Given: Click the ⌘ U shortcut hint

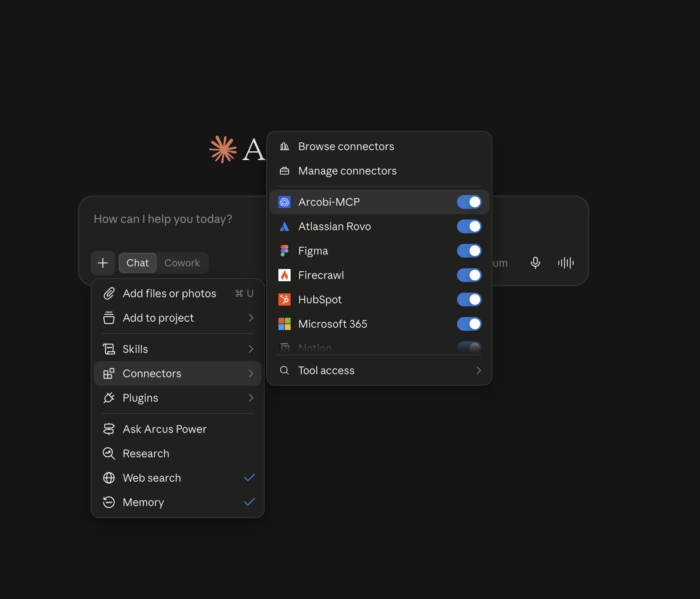Looking at the screenshot, I should click(244, 293).
